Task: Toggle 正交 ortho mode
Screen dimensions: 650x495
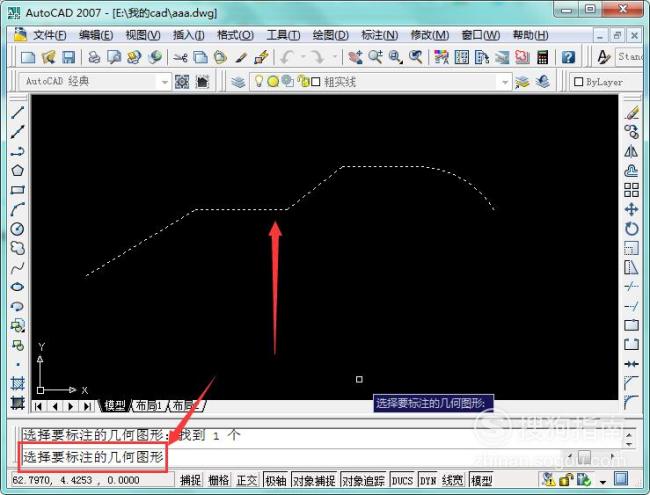Action: pyautogui.click(x=247, y=480)
